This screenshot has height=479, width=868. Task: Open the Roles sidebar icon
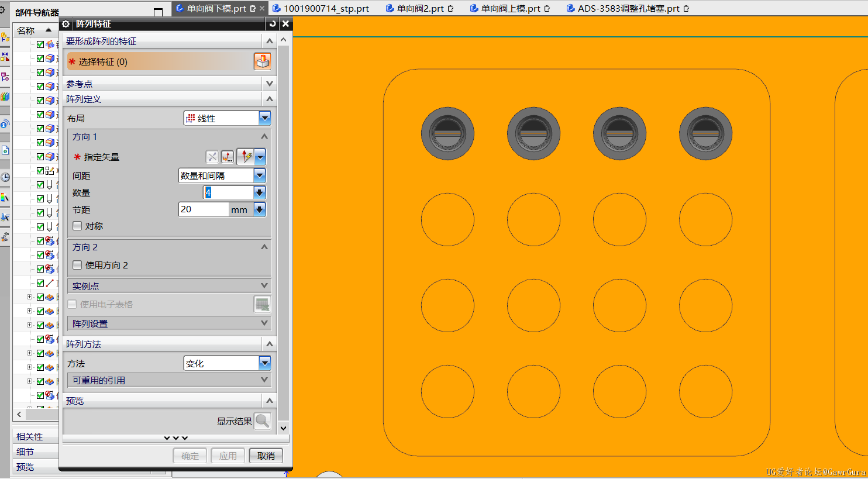click(5, 237)
